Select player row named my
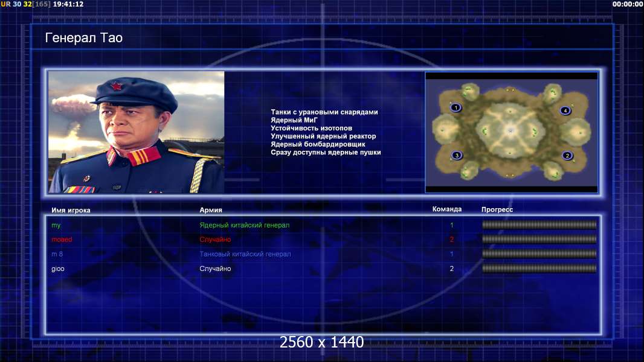Screen dimensions: 644x362 point(324,225)
